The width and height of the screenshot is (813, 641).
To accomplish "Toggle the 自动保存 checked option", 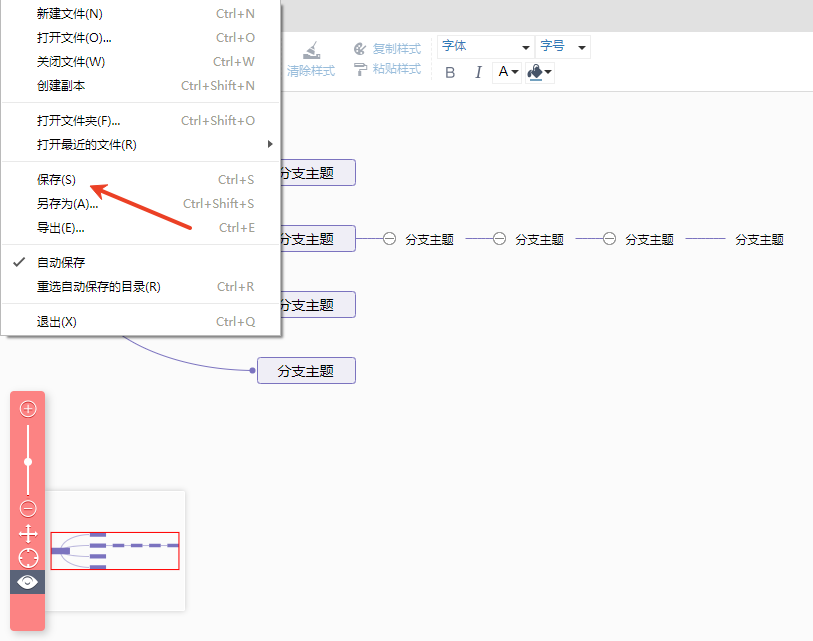I will point(141,263).
